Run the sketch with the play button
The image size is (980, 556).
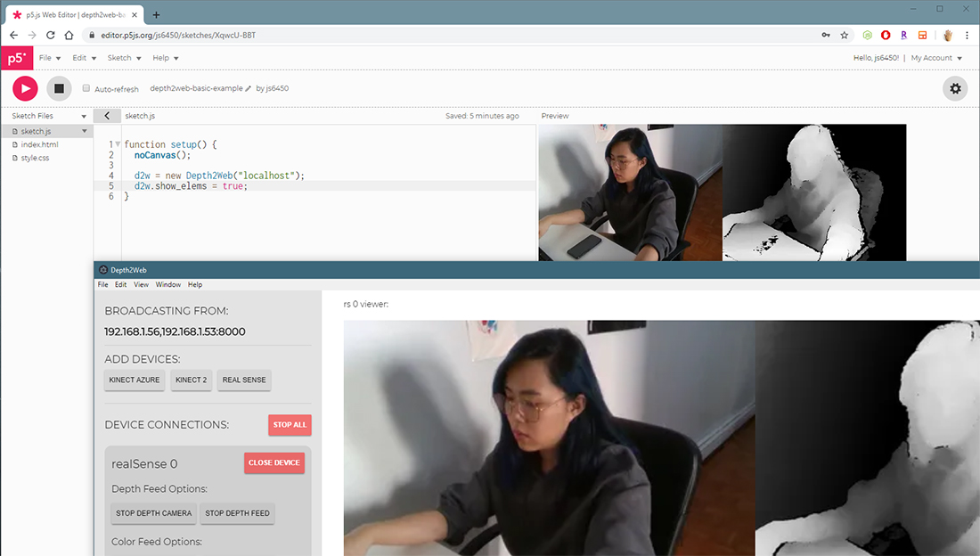[x=25, y=88]
